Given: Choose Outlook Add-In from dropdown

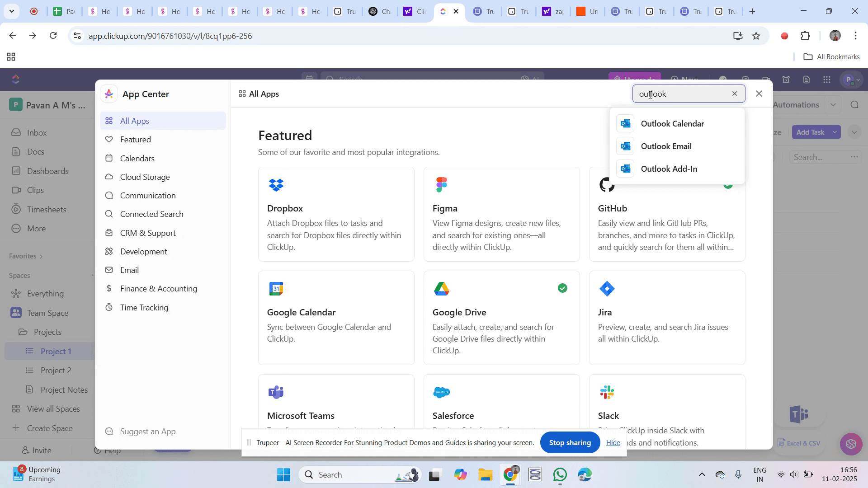Looking at the screenshot, I should 669,169.
